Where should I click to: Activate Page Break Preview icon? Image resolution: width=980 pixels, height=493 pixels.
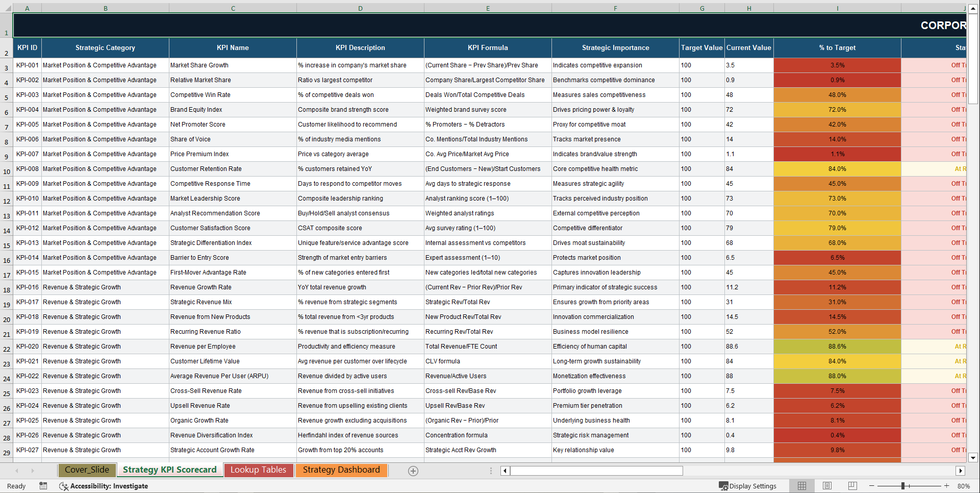click(x=852, y=486)
